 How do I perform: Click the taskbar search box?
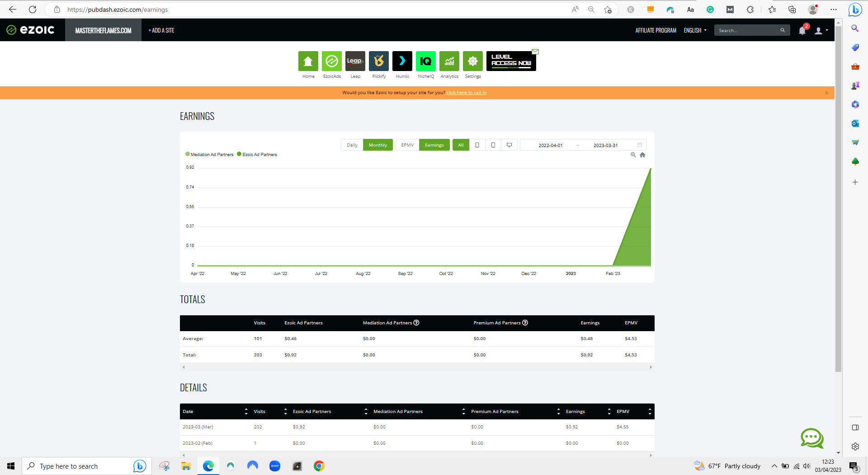click(87, 466)
